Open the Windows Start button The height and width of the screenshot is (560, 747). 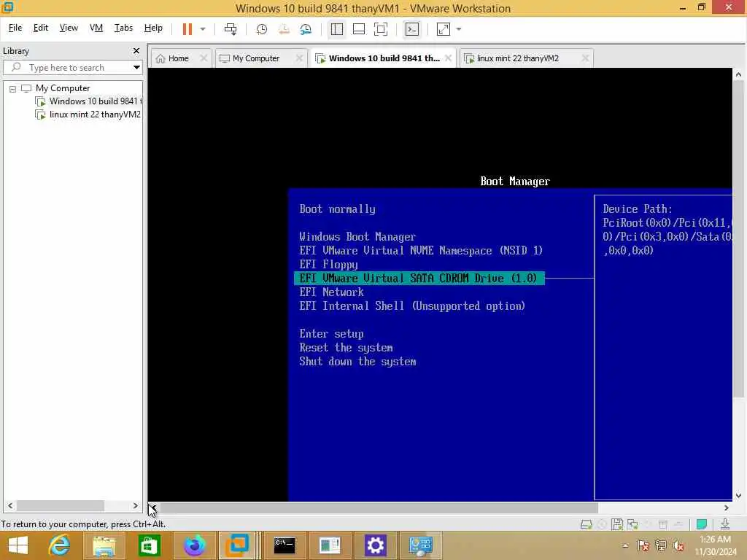click(18, 545)
